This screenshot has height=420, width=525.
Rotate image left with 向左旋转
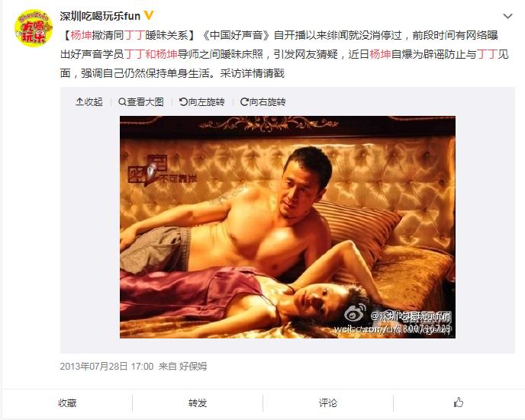[x=202, y=101]
